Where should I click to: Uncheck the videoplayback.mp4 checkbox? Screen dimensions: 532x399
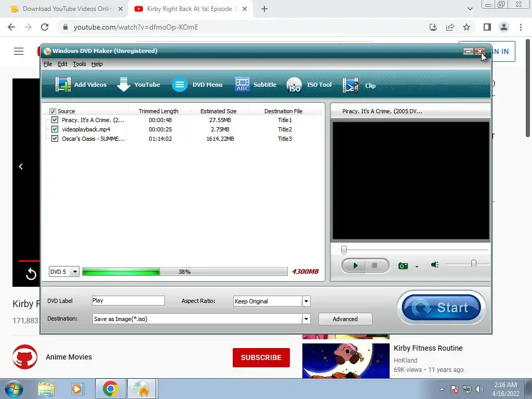click(55, 129)
